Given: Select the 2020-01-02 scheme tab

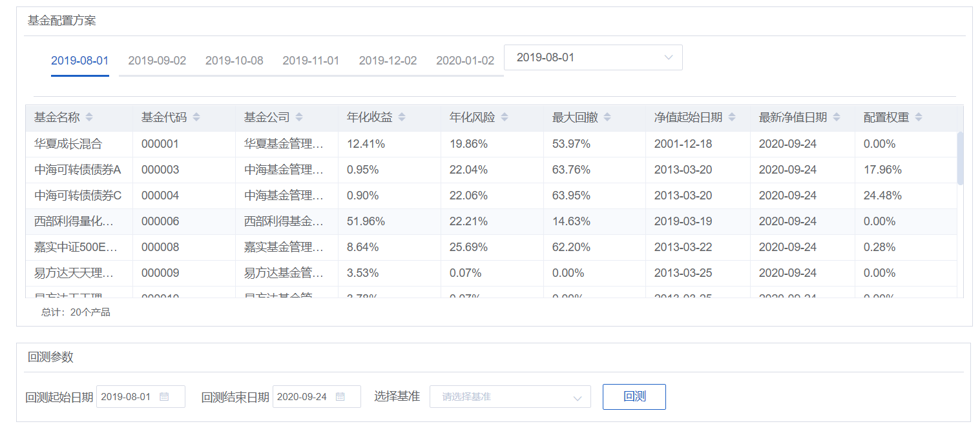Looking at the screenshot, I should click(x=464, y=60).
